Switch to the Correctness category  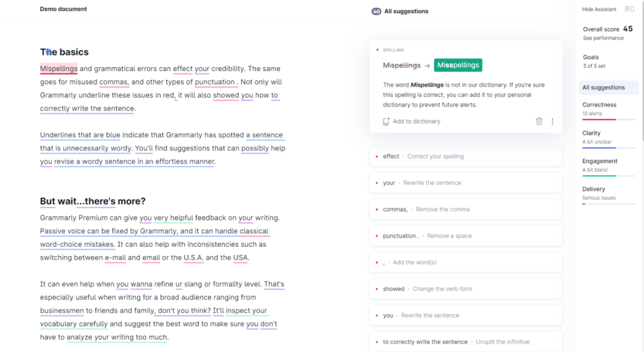pyautogui.click(x=599, y=105)
